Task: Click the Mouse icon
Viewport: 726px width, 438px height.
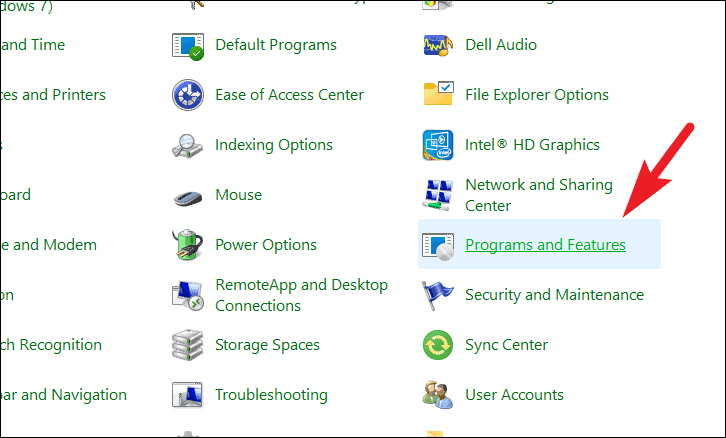Action: [x=188, y=198]
